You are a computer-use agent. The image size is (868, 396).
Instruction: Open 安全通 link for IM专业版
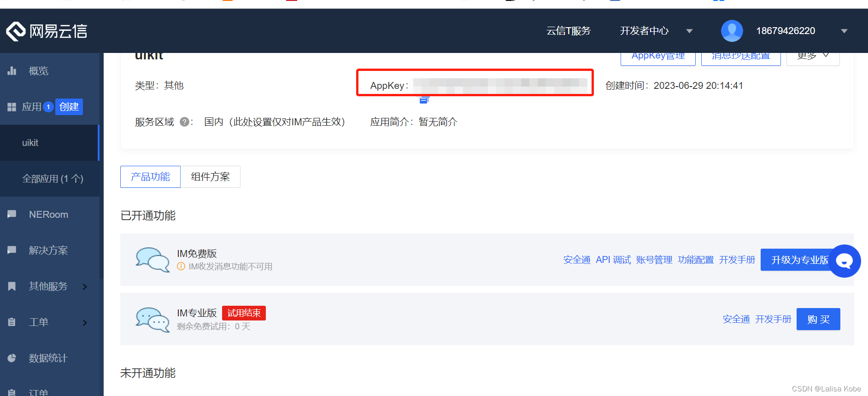tap(736, 319)
